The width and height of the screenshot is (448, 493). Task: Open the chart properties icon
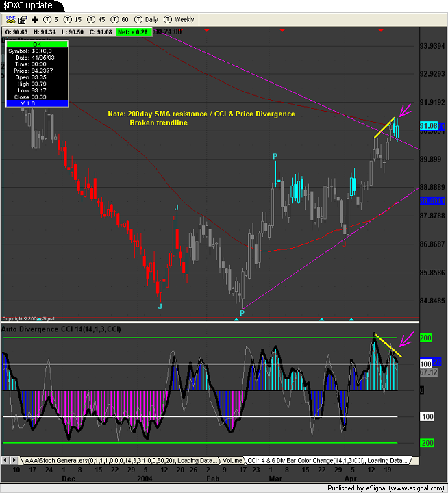coord(23,19)
